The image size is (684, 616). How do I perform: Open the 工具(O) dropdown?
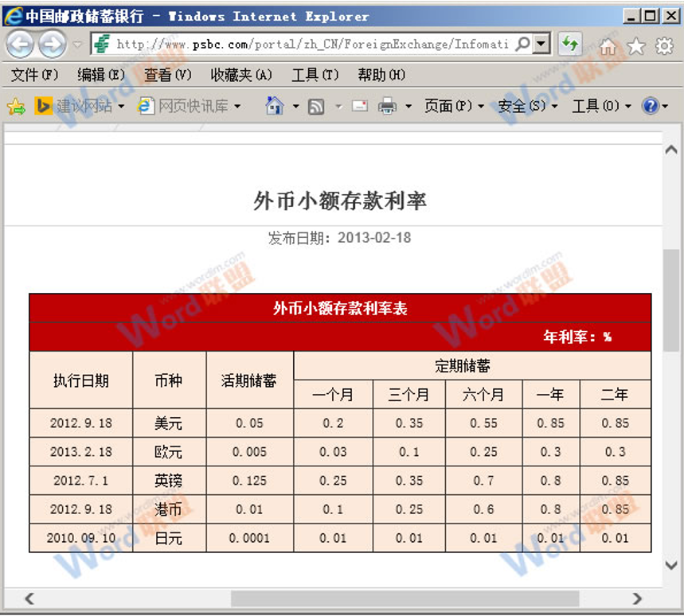tap(597, 105)
